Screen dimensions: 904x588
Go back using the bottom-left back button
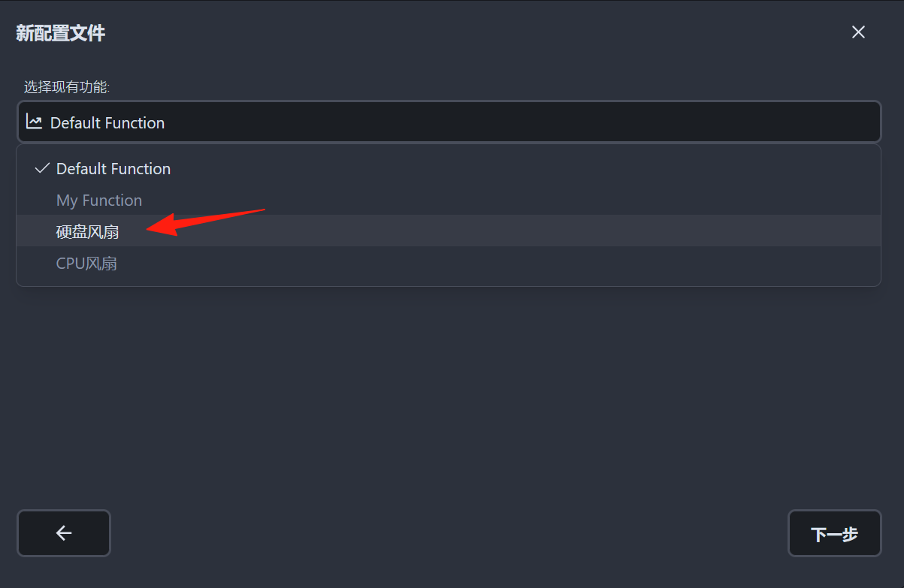click(x=64, y=533)
